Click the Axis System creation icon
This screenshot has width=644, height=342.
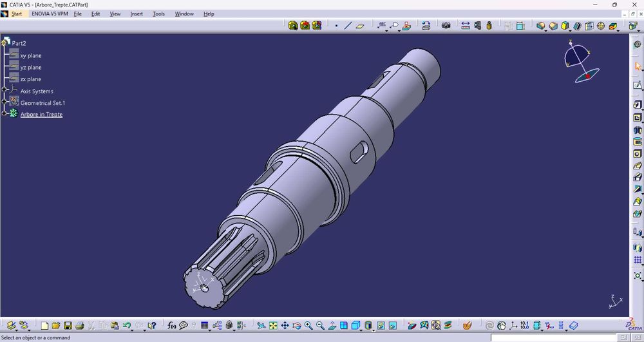pos(513,326)
